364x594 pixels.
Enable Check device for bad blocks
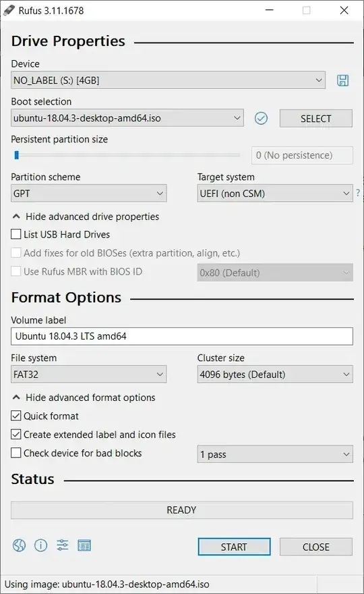(x=16, y=453)
